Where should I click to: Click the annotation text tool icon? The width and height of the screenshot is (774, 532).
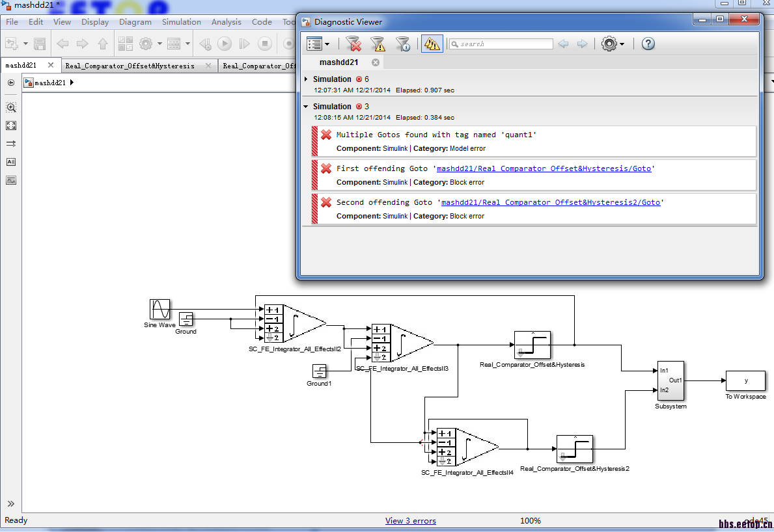[x=11, y=162]
